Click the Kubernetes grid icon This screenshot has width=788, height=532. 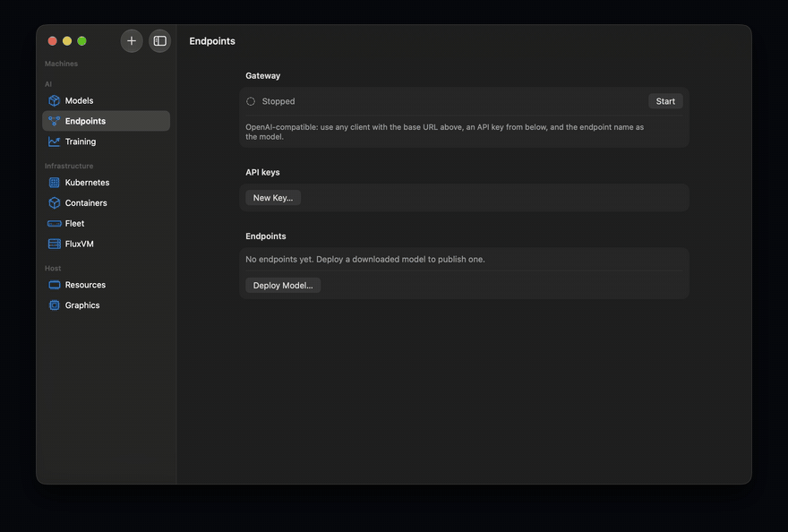click(54, 183)
